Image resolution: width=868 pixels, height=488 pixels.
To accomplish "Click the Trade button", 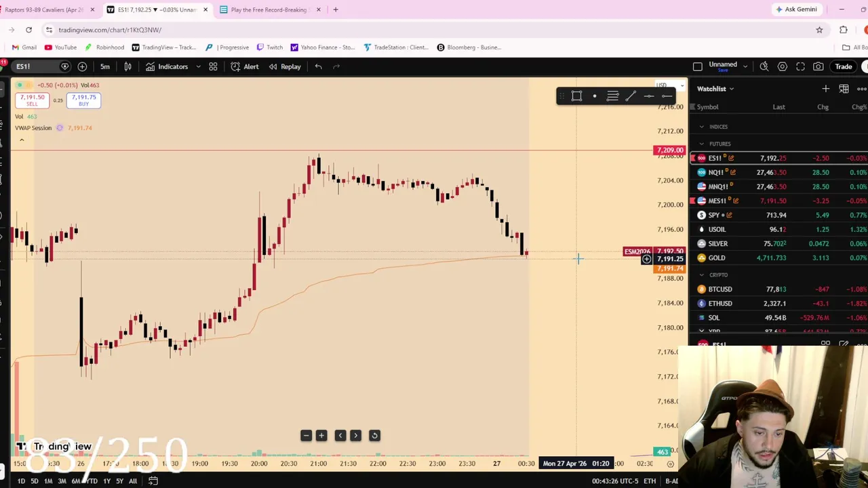I will point(844,66).
